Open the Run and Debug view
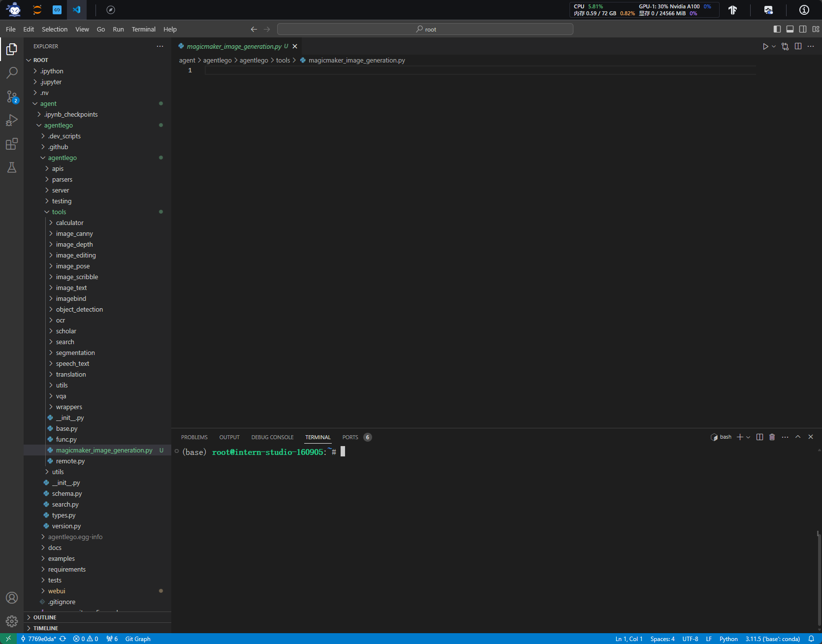822x644 pixels. 12,120
